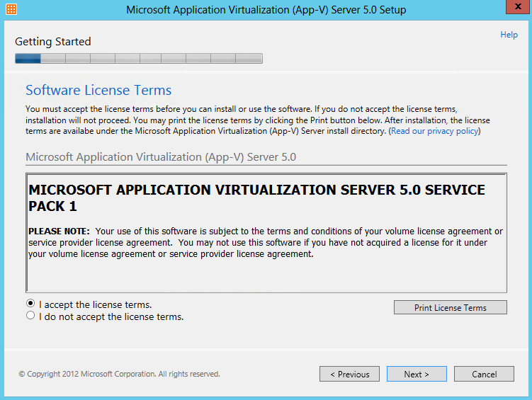Click the Print License Terms button
532x400 pixels.
(x=451, y=307)
